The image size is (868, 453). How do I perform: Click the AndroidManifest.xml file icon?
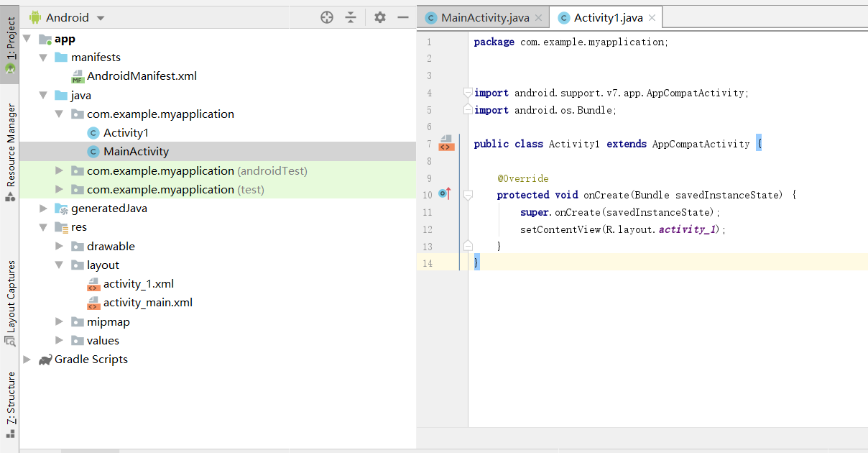coord(78,76)
